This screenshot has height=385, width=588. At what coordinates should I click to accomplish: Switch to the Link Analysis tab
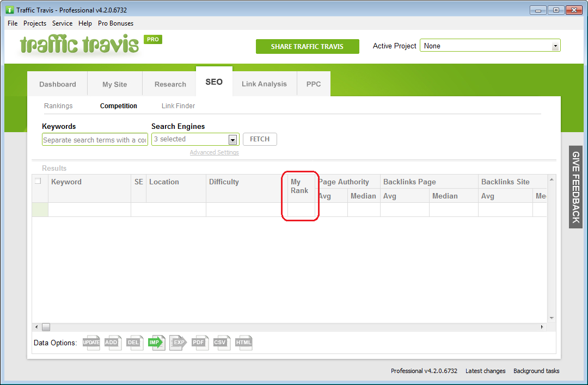264,84
